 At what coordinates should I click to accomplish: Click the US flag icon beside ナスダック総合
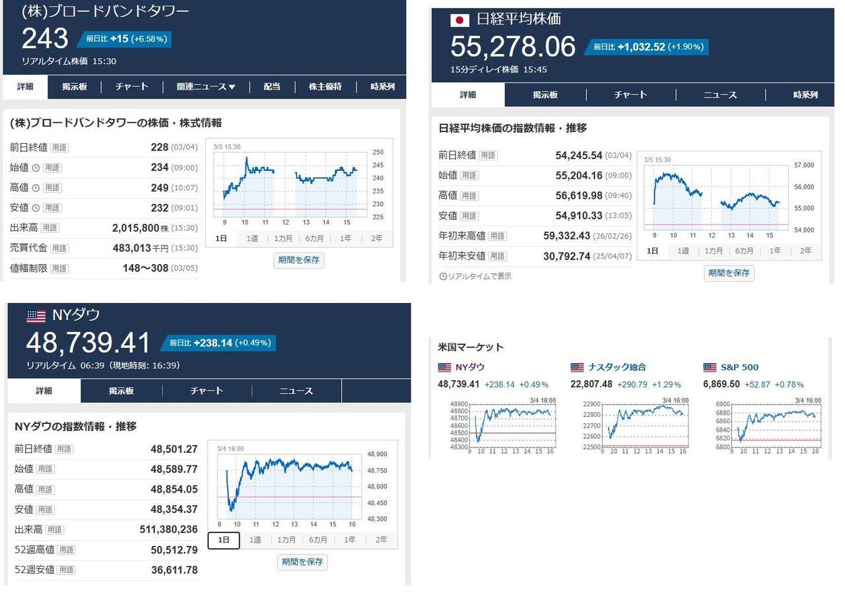(x=577, y=367)
